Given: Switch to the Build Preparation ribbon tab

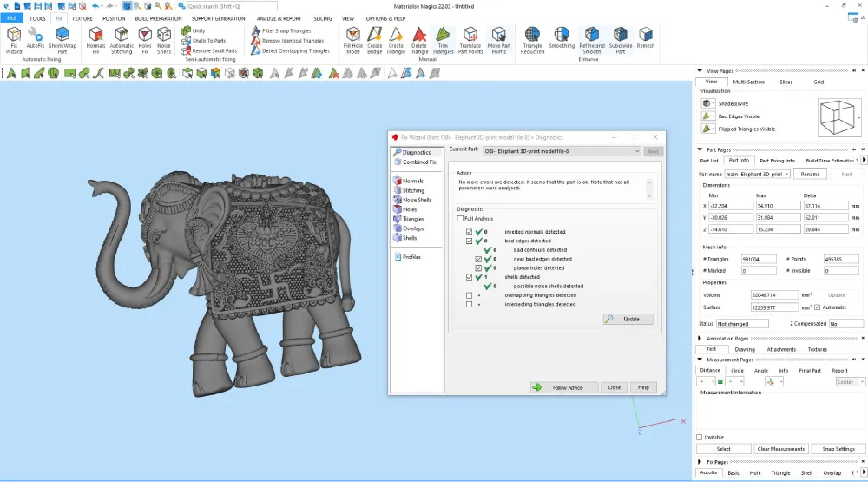Looking at the screenshot, I should pyautogui.click(x=159, y=18).
